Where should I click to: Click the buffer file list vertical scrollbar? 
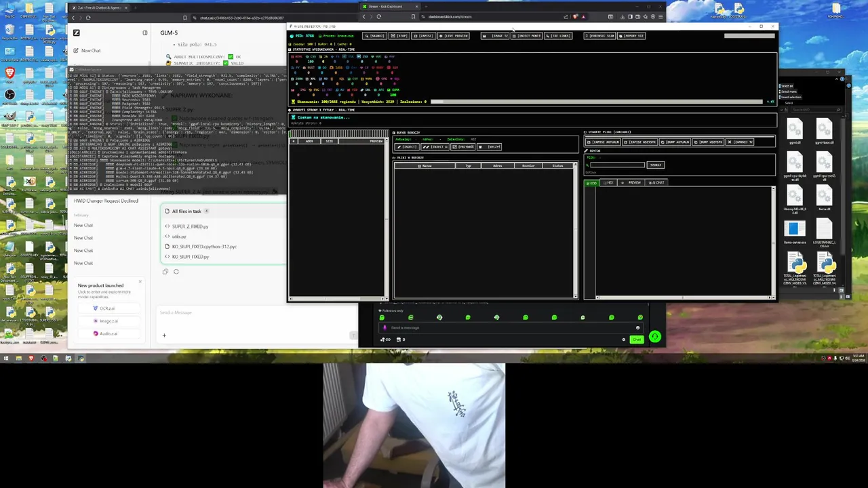tap(576, 230)
